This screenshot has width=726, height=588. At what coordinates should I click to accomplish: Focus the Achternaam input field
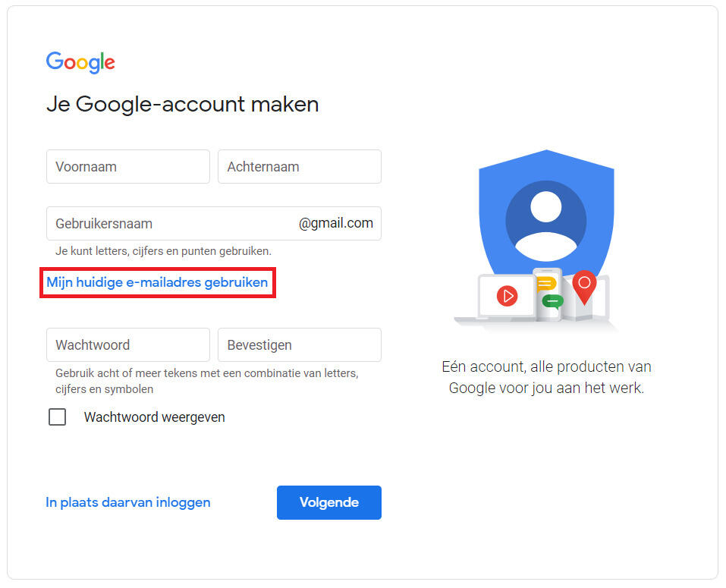coord(299,166)
